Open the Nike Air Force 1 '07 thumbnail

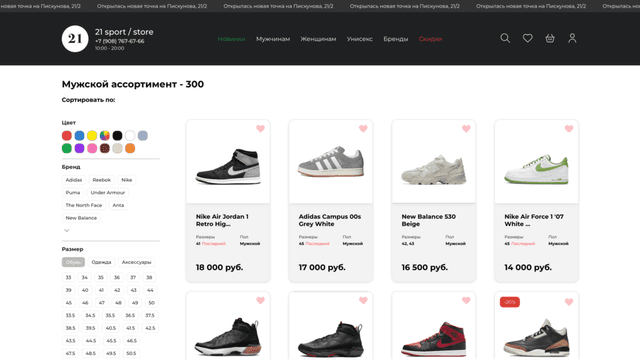(x=536, y=162)
